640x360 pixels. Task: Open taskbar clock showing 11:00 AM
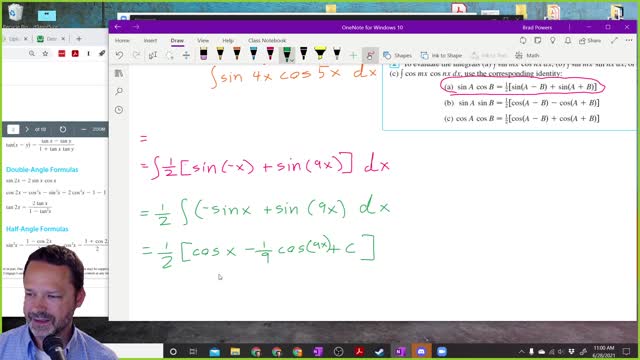[x=604, y=351]
